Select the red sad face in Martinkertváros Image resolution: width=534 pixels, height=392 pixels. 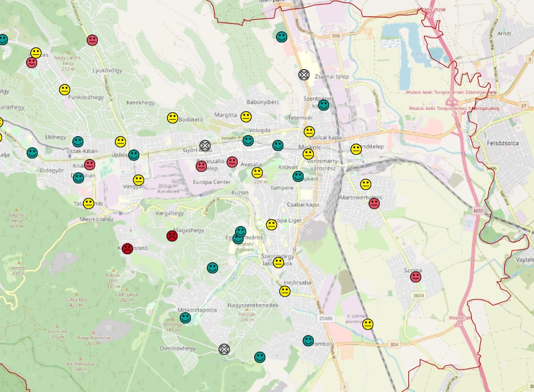[x=374, y=203]
